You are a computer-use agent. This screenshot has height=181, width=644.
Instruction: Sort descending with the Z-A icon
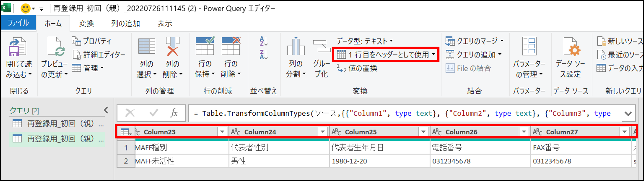click(263, 55)
